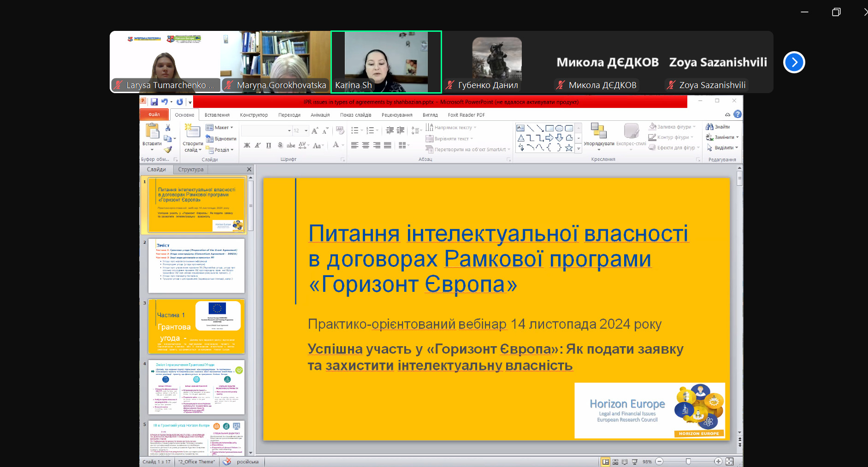The width and height of the screenshot is (868, 467).
Task: Switch to Slide Sorter view in status bar
Action: 615,461
